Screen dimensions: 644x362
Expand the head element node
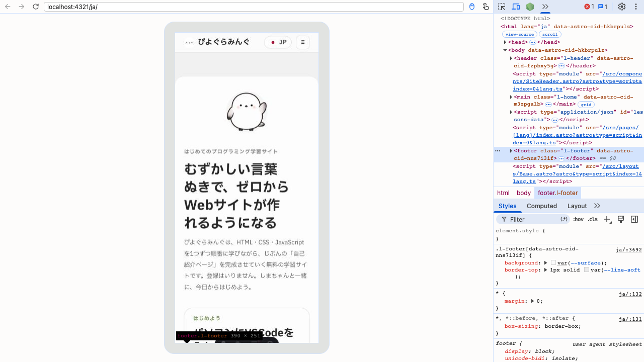[505, 42]
